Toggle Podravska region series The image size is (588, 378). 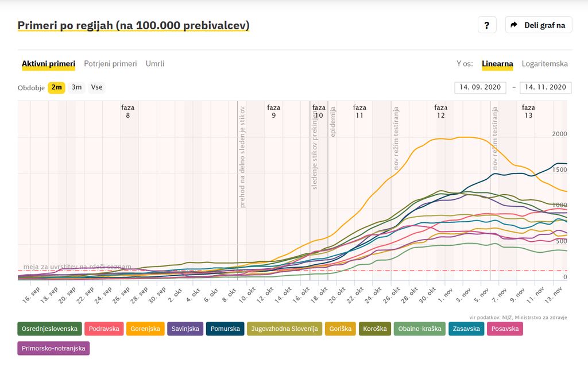(104, 329)
